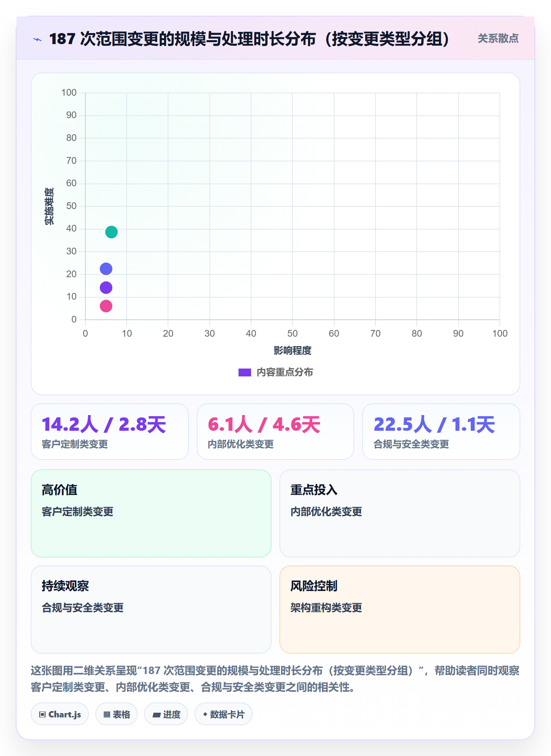
Task: Select the 重点投入 quadrant card
Action: click(400, 513)
